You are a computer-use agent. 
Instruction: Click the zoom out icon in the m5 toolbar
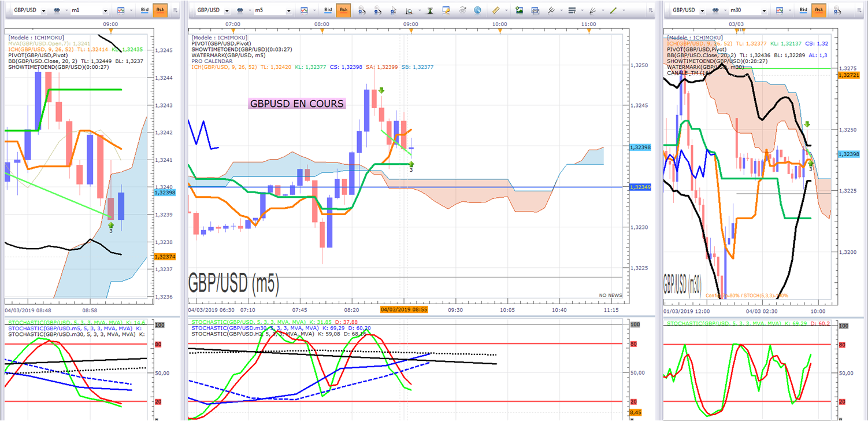(x=378, y=10)
